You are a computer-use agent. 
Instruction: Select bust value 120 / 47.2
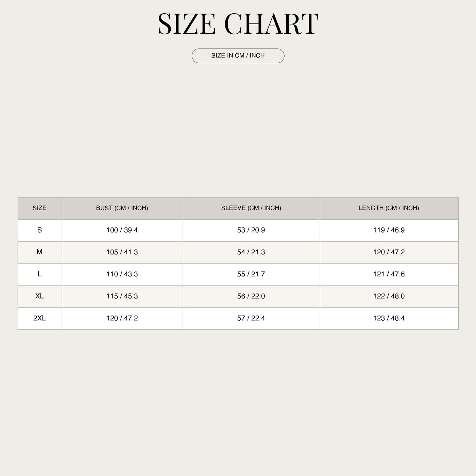pos(122,318)
